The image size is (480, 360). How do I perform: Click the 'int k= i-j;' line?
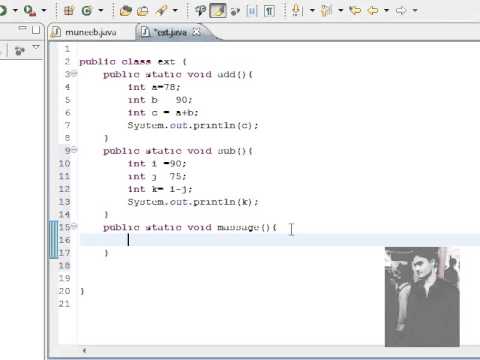pos(160,189)
